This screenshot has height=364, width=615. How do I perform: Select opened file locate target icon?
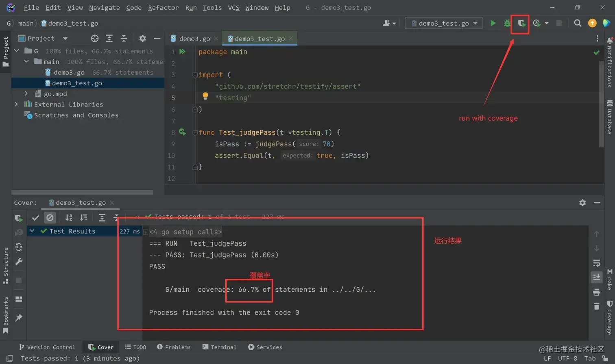(95, 38)
